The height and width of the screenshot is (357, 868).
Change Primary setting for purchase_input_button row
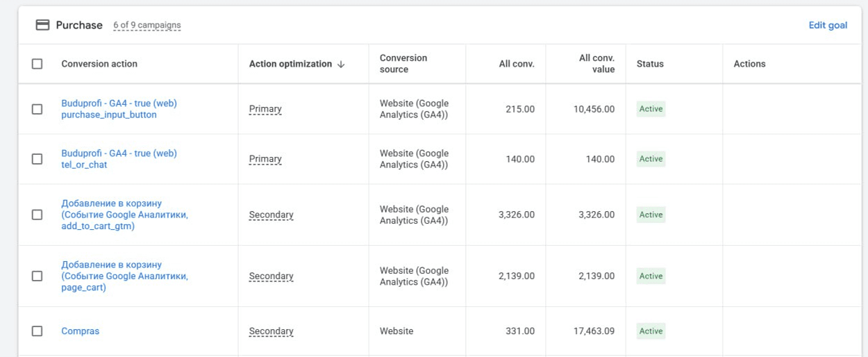[265, 109]
